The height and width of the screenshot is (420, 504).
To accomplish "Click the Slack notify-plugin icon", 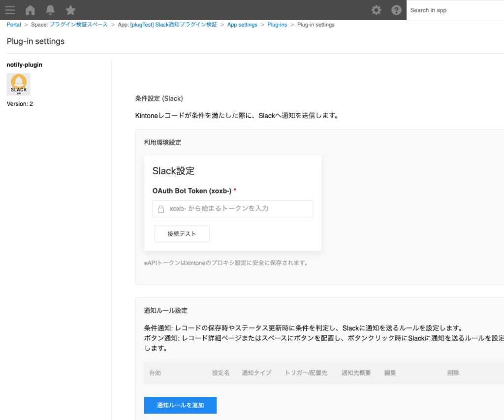I will 18,84.
